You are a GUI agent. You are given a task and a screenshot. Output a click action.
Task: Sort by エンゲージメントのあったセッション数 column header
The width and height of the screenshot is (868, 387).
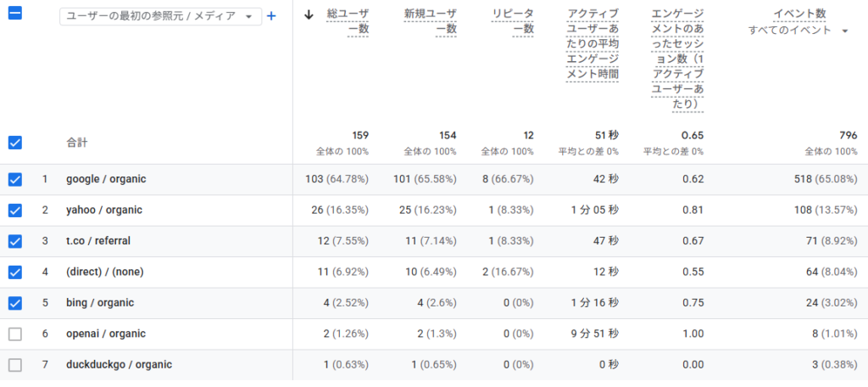[677, 59]
